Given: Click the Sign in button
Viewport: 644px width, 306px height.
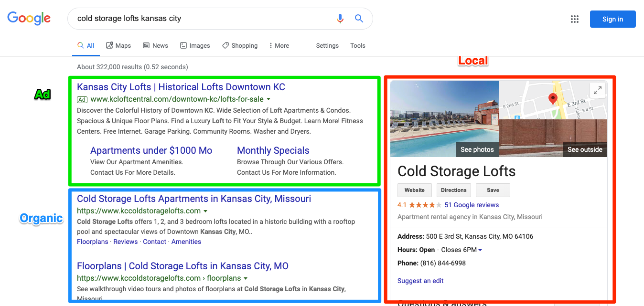Looking at the screenshot, I should [612, 19].
